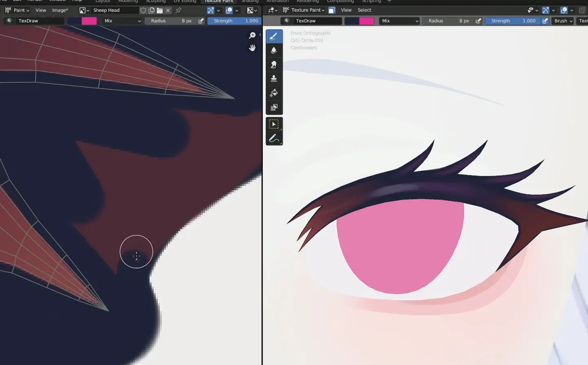Activate the Mask tool icon
This screenshot has width=588, height=365.
coord(274,108)
